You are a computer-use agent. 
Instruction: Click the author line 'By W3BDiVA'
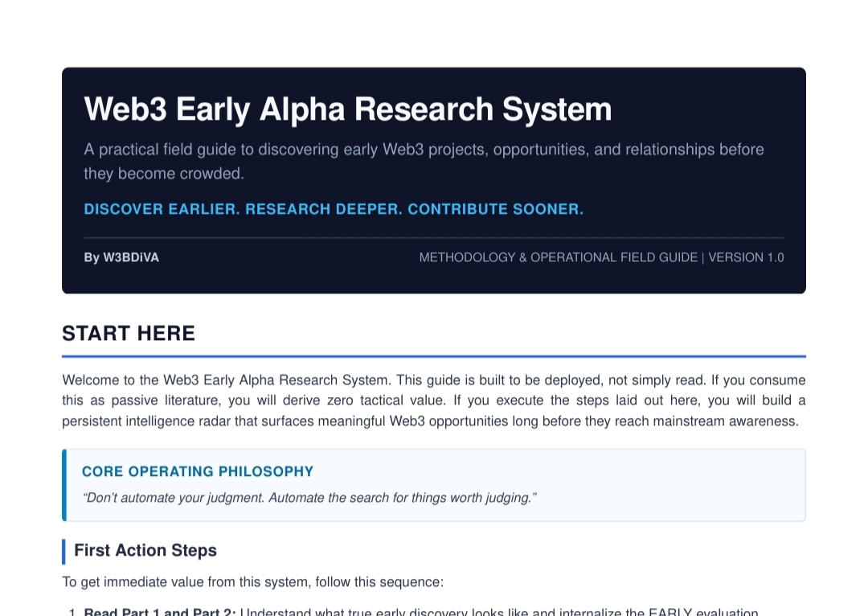click(121, 257)
